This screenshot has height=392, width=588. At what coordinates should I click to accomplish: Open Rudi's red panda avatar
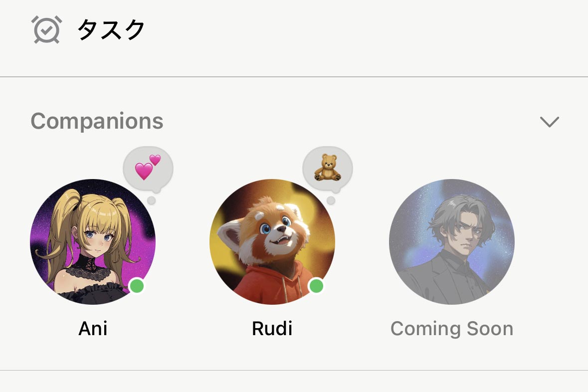point(272,241)
